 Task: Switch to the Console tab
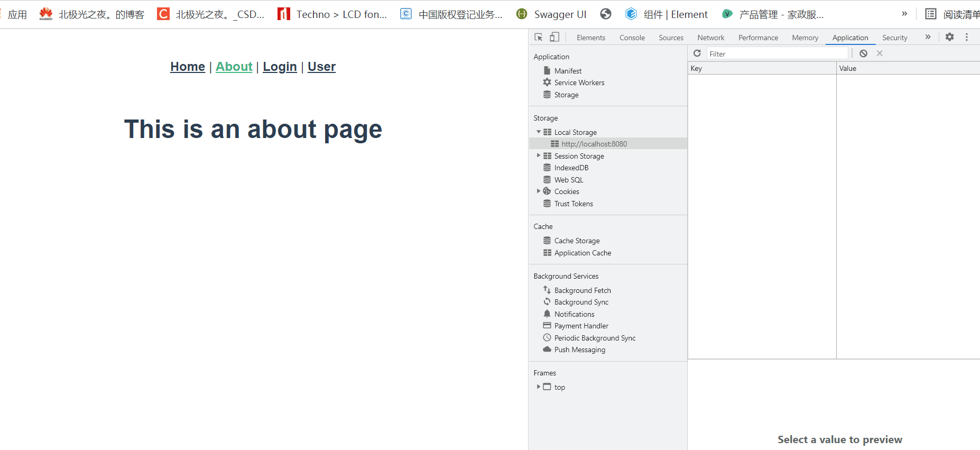point(632,38)
